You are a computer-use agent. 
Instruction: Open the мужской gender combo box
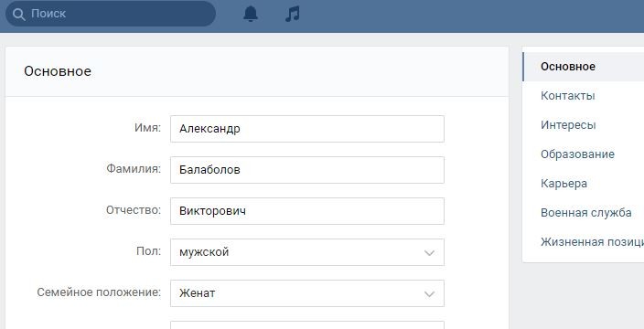[x=307, y=252]
